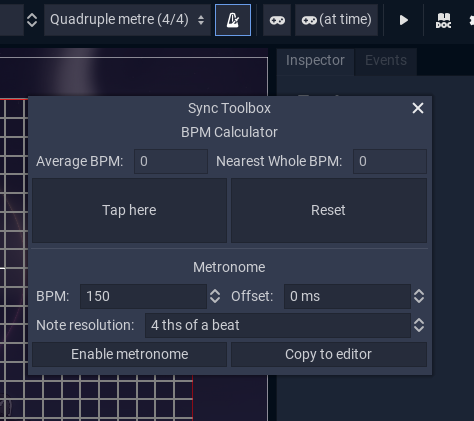Switch to the Inspector tab
The image size is (474, 421).
click(315, 61)
